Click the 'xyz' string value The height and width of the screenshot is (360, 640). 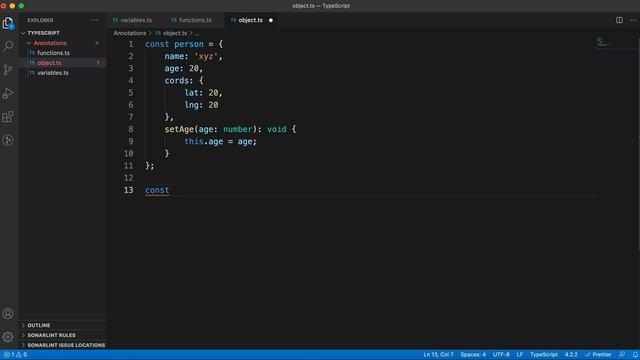pyautogui.click(x=206, y=56)
